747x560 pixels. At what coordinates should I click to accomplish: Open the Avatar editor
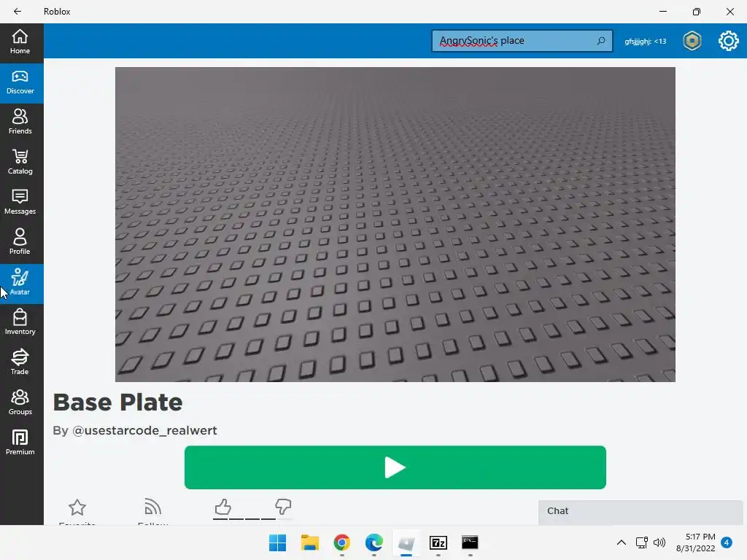click(x=20, y=284)
